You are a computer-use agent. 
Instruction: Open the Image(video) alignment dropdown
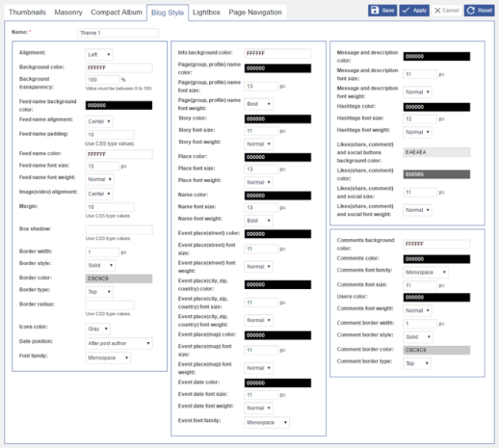(x=99, y=194)
